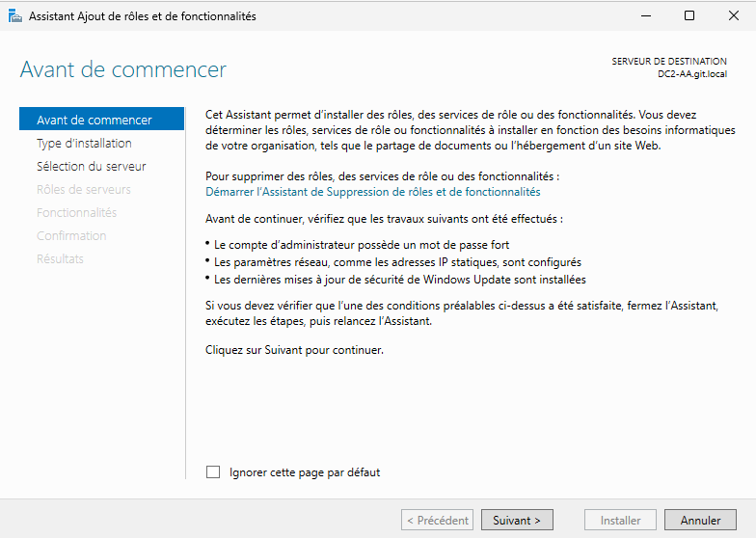Image resolution: width=756 pixels, height=538 pixels.
Task: Select the "Rôles de serveurs" step
Action: (83, 189)
